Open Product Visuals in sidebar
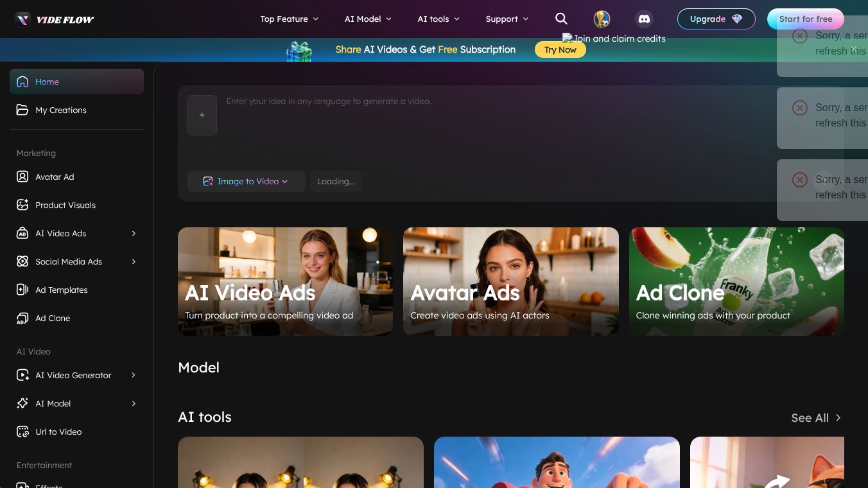 (76, 205)
